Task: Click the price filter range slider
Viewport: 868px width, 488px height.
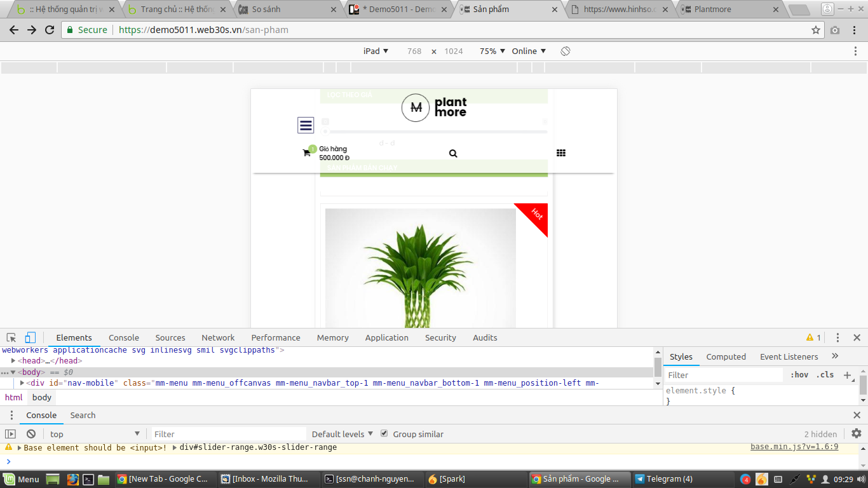Action: coord(435,132)
